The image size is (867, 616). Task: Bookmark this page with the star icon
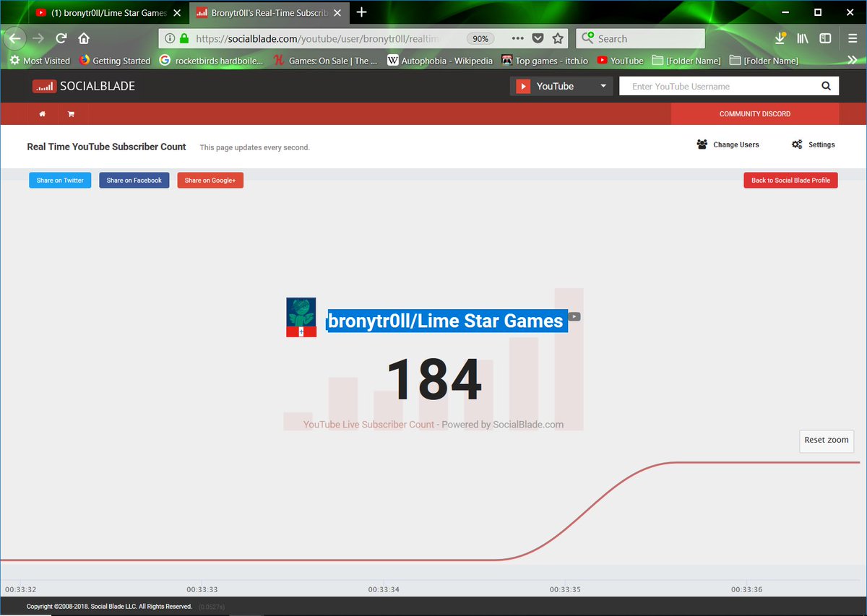tap(558, 38)
